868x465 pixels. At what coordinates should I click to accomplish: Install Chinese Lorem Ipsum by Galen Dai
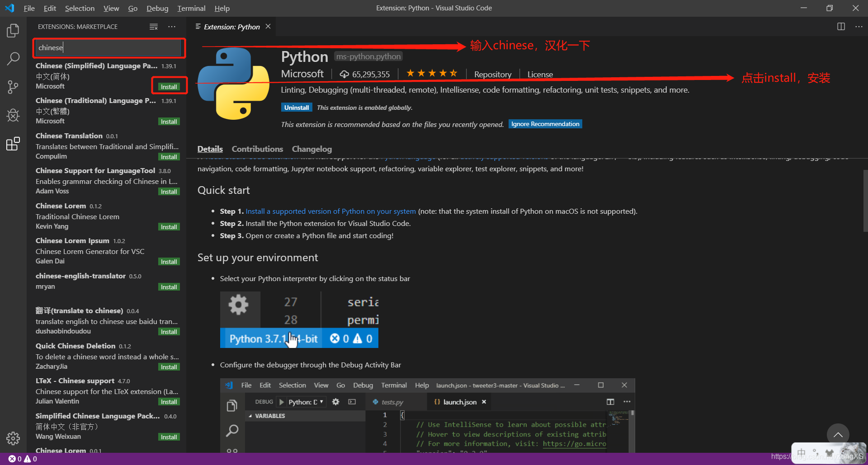pos(169,262)
